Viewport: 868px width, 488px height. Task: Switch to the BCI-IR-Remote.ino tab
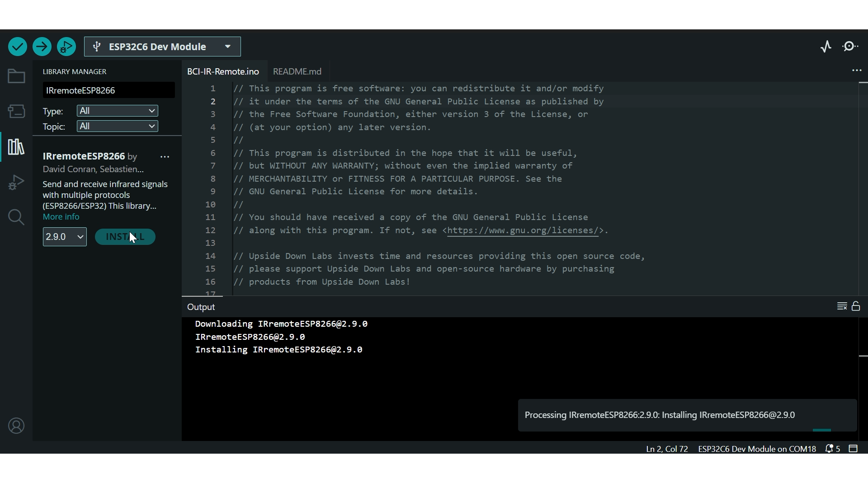click(x=223, y=71)
